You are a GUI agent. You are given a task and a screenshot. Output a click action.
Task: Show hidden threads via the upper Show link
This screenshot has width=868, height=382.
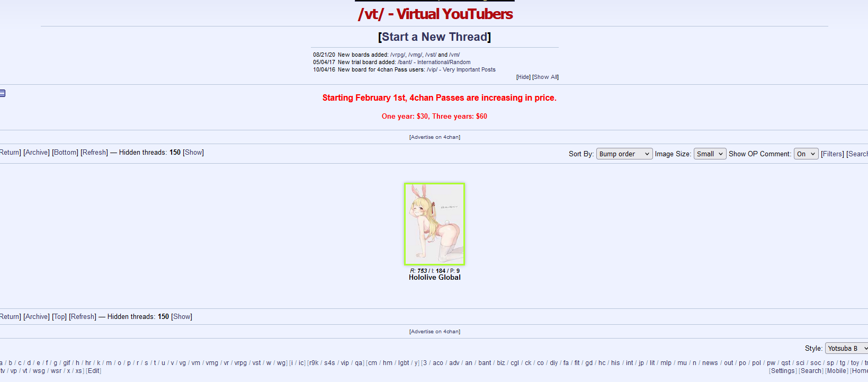pos(193,153)
